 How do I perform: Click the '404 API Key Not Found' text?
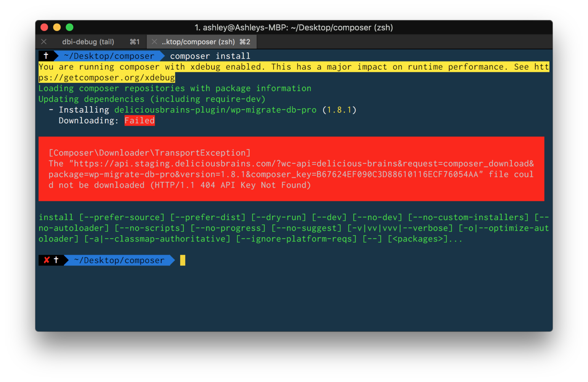(x=254, y=185)
